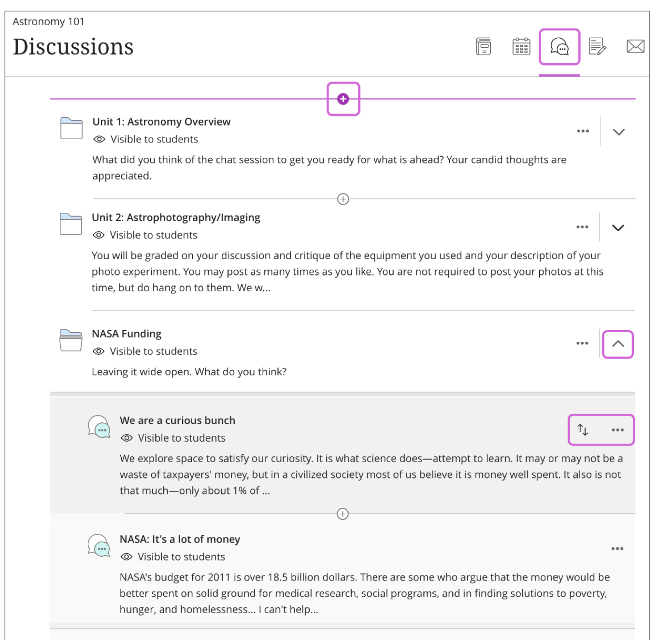The height and width of the screenshot is (644, 657).
Task: Open the Calendar icon
Action: pyautogui.click(x=521, y=47)
